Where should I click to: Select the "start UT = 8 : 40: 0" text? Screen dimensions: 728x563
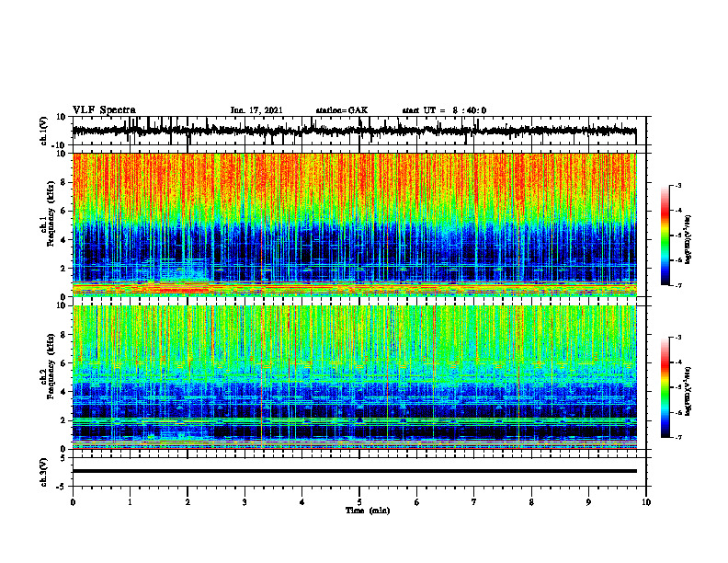click(444, 110)
